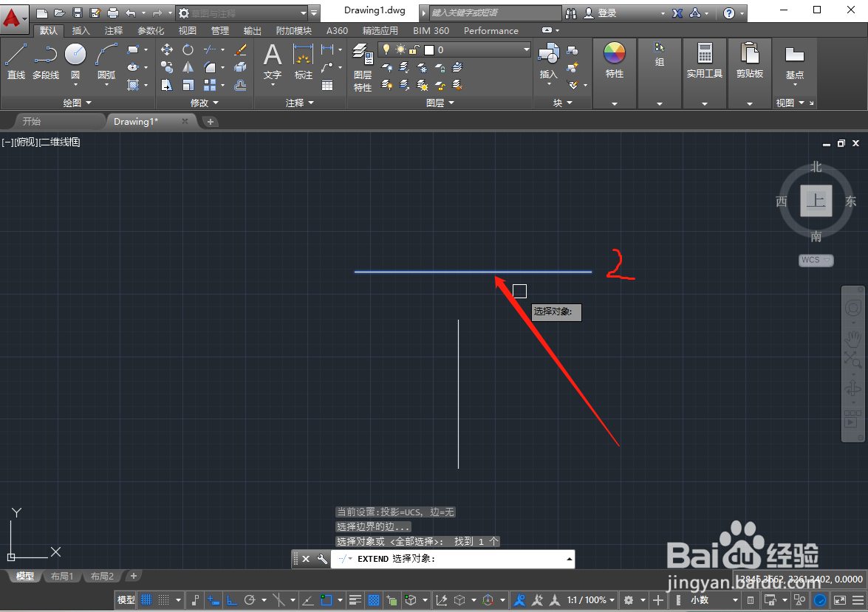This screenshot has width=868, height=612.
Task: Select the Rotate tool
Action: (x=188, y=49)
